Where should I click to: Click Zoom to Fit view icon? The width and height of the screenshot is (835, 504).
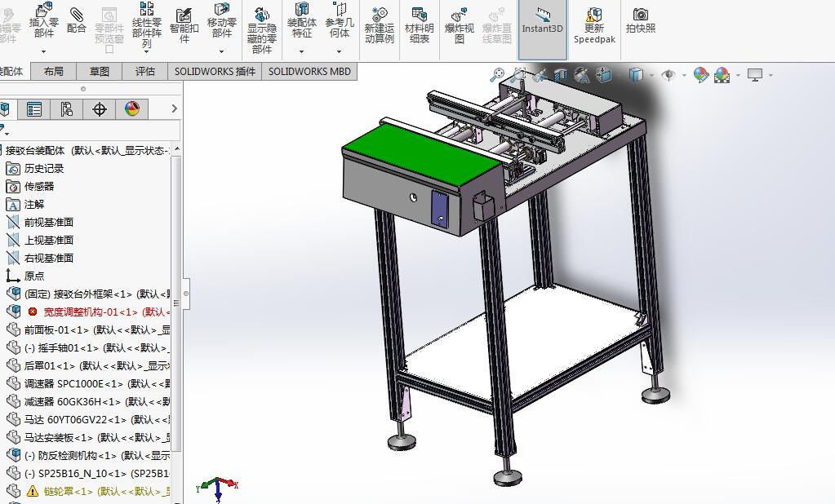(x=497, y=75)
